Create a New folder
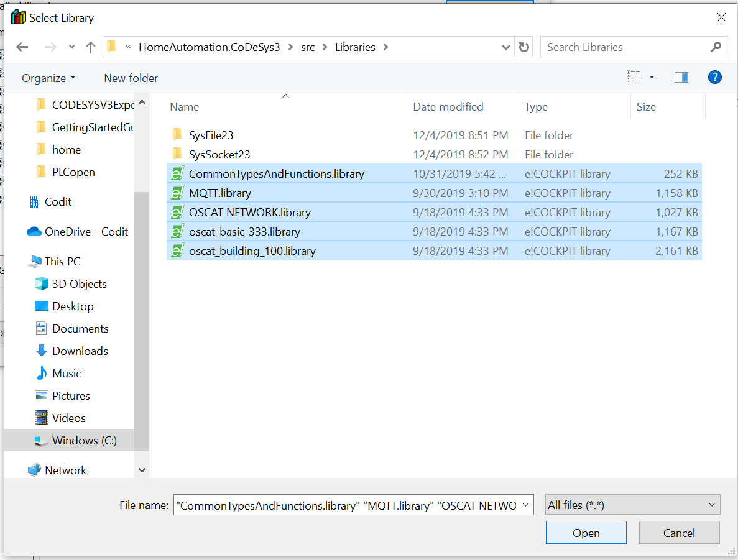 click(x=131, y=78)
